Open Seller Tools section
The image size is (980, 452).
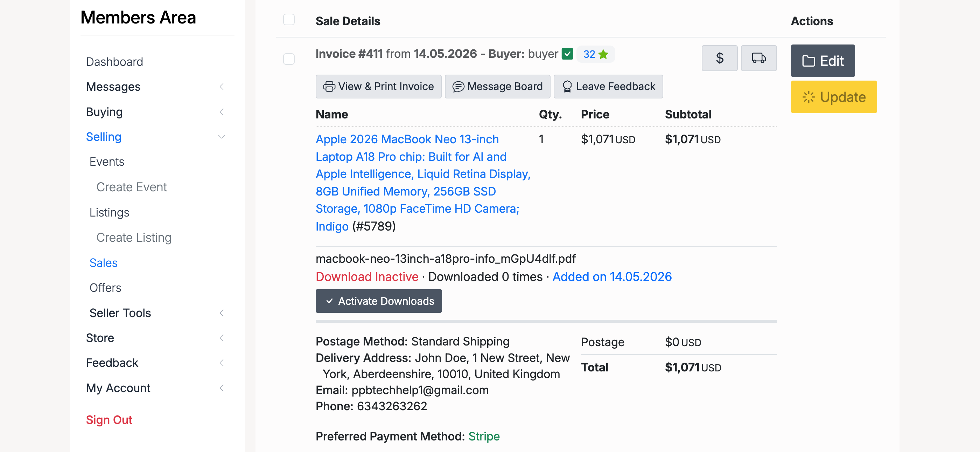[120, 313]
